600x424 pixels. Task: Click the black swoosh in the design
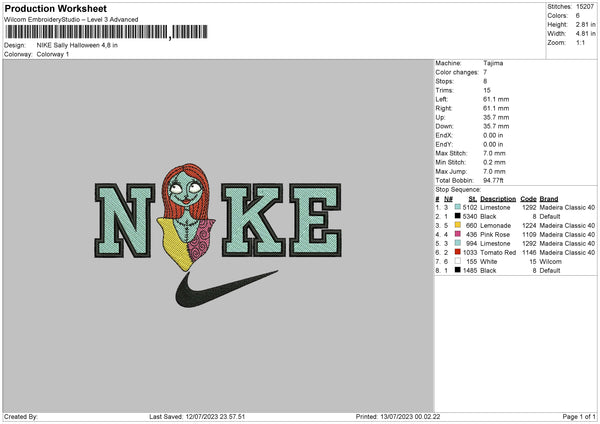227,289
